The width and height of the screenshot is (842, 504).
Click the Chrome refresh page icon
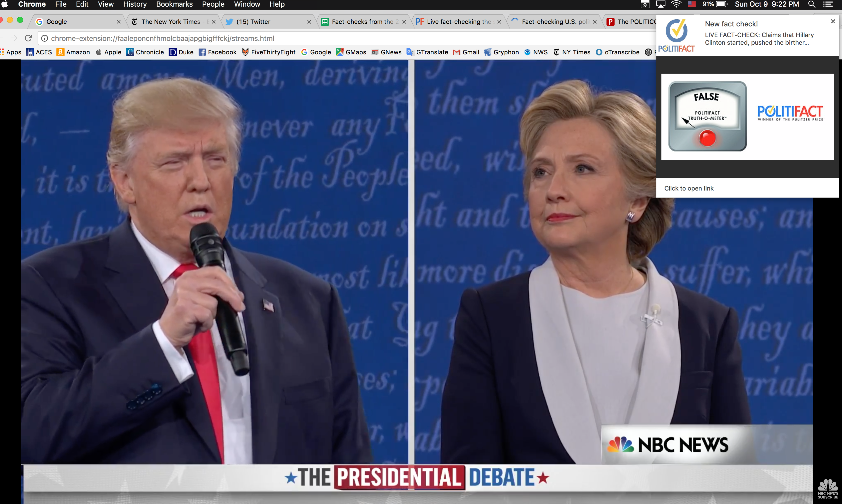(28, 38)
